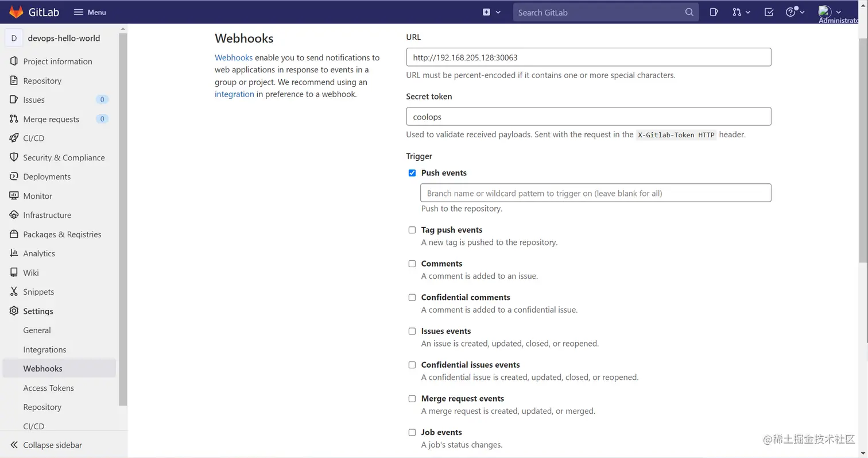Viewport: 868px width, 458px height.
Task: Follow the integration link in description
Action: [234, 94]
